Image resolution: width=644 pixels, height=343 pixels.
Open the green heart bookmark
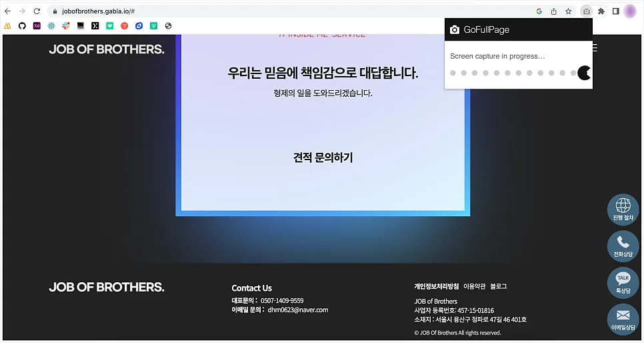coord(109,26)
